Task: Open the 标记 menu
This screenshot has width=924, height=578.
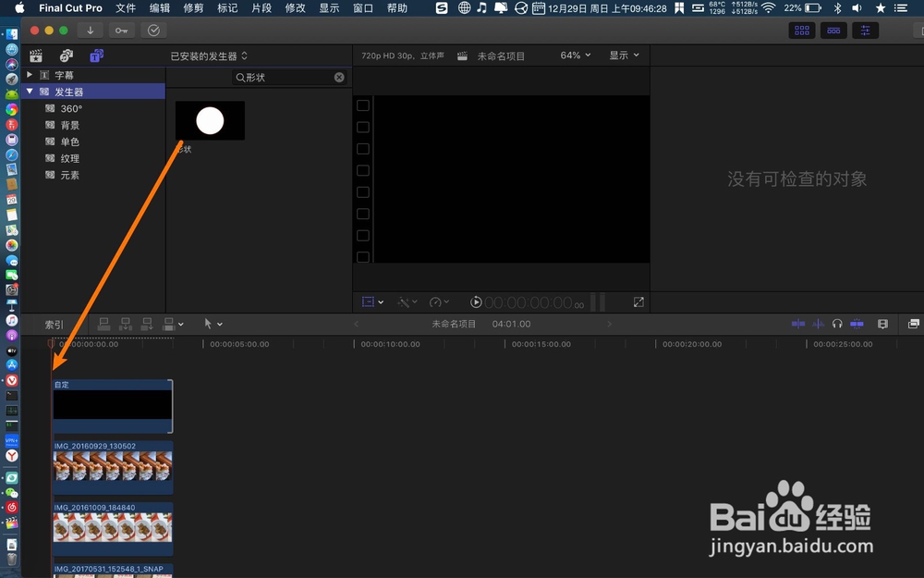Action: tap(227, 7)
